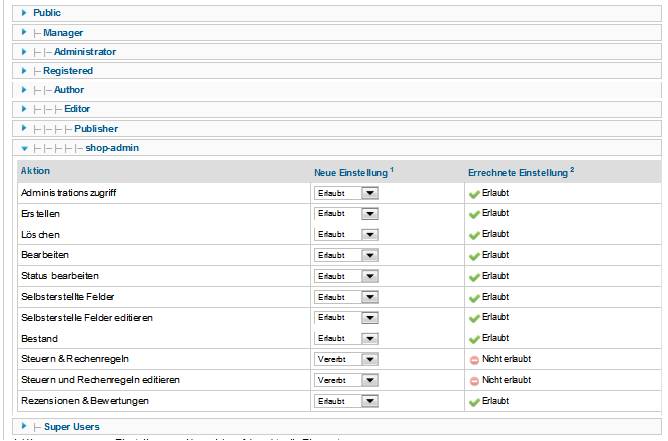Click red icon for Steuern und Rechenregeln editieren
Screen dimensions: 668x441
tap(474, 380)
